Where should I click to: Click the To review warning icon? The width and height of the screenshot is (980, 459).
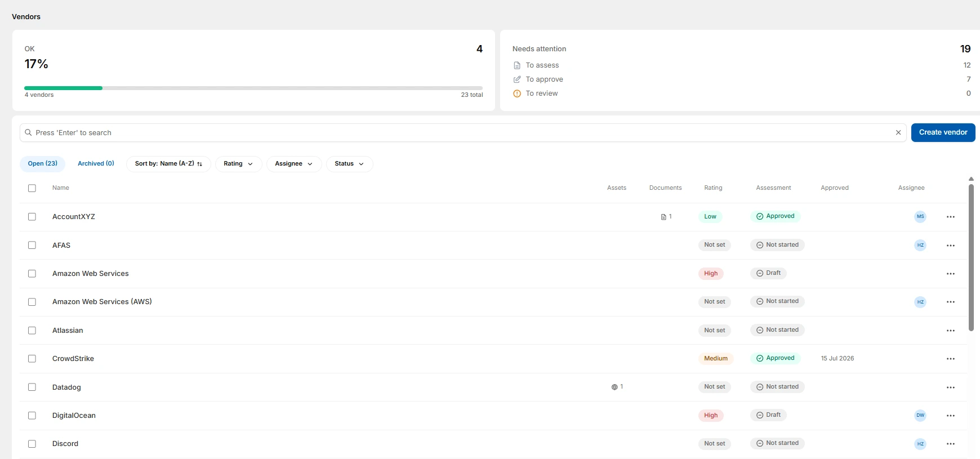[517, 93]
